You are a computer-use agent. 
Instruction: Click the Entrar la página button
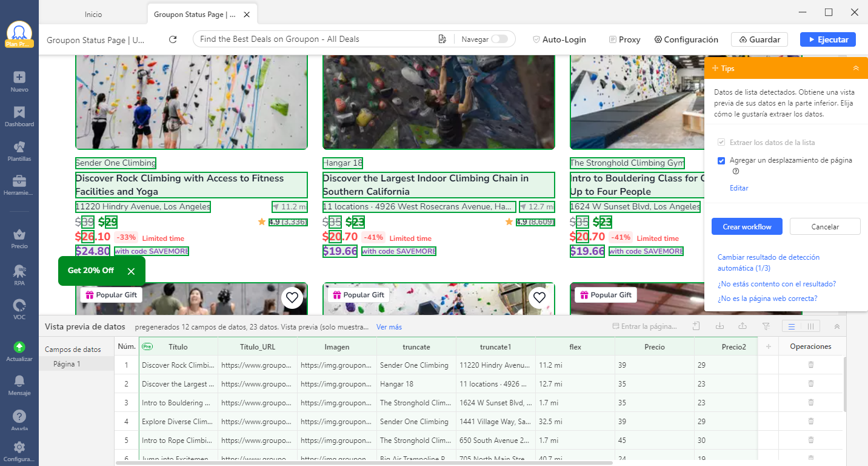644,326
